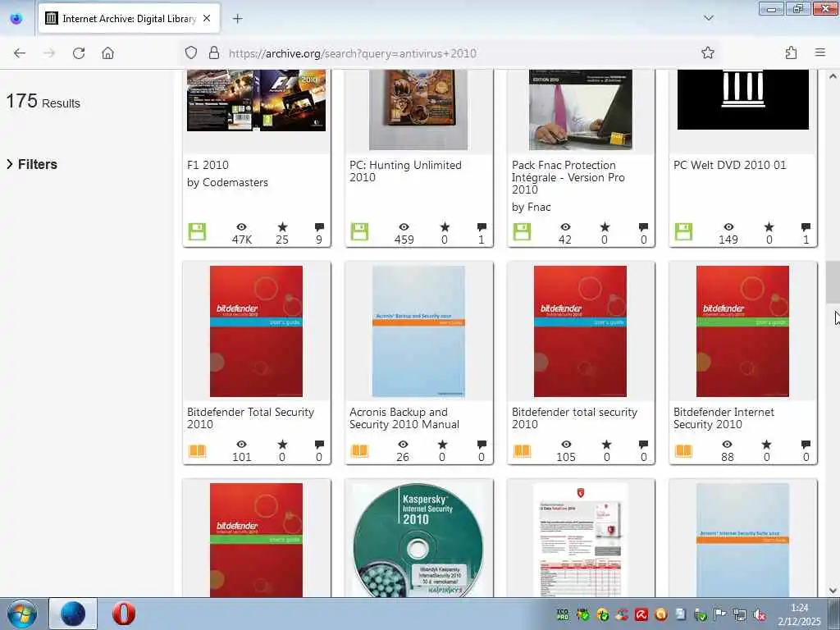This screenshot has height=630, width=840.
Task: Click the Bitdefender Internet Security 2010 cover
Action: tap(742, 331)
